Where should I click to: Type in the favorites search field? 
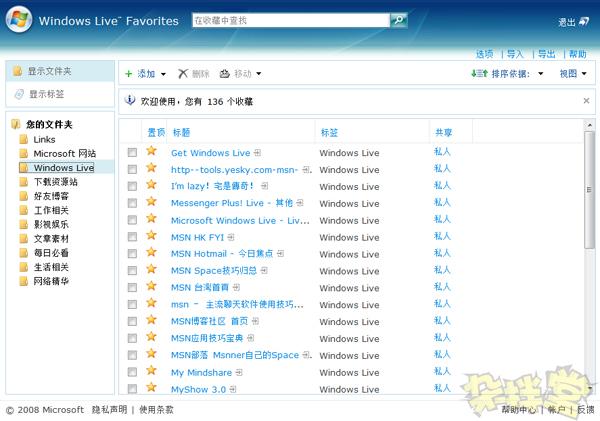coord(288,20)
